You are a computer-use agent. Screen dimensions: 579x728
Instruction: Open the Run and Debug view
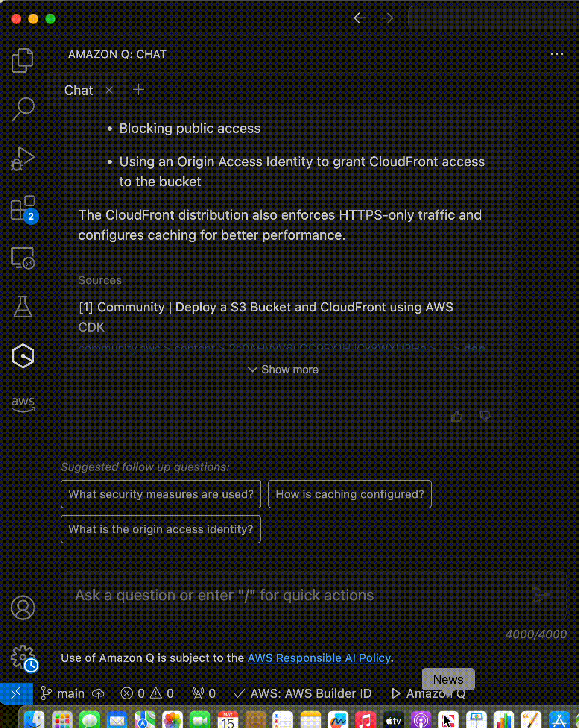coord(22,158)
